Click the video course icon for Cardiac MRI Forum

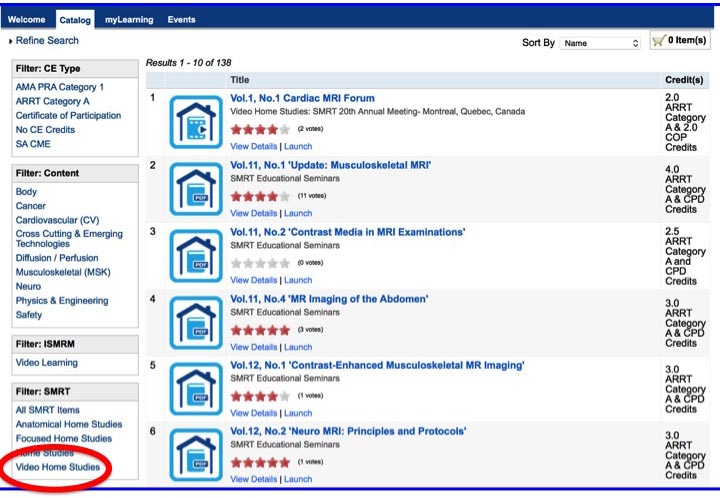(x=195, y=121)
